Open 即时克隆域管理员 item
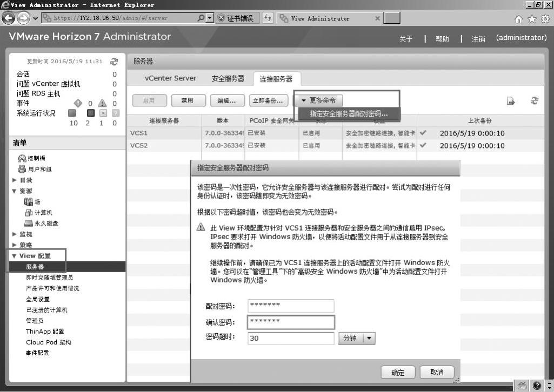This screenshot has width=554, height=392. click(50, 278)
